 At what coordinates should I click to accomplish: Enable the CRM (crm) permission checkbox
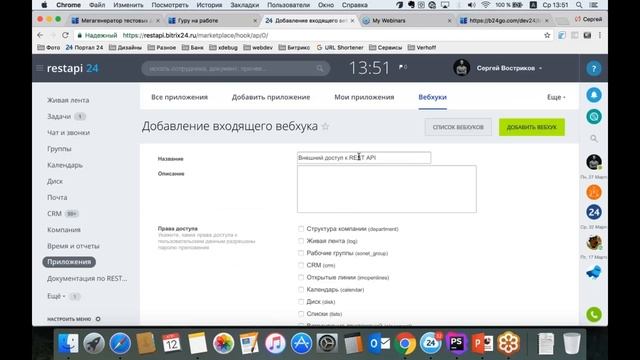coord(301,265)
